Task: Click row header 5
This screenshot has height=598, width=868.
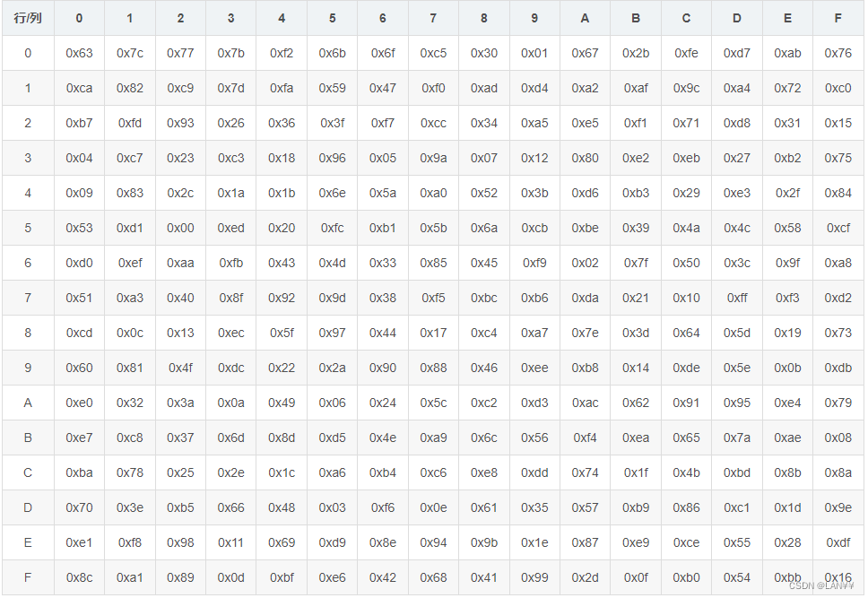Action: pos(28,228)
